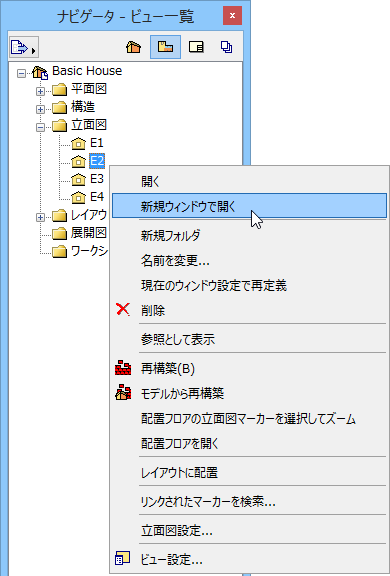Click the E1 elevation view icon
Screen dimensions: 390x576
pyautogui.click(x=78, y=143)
